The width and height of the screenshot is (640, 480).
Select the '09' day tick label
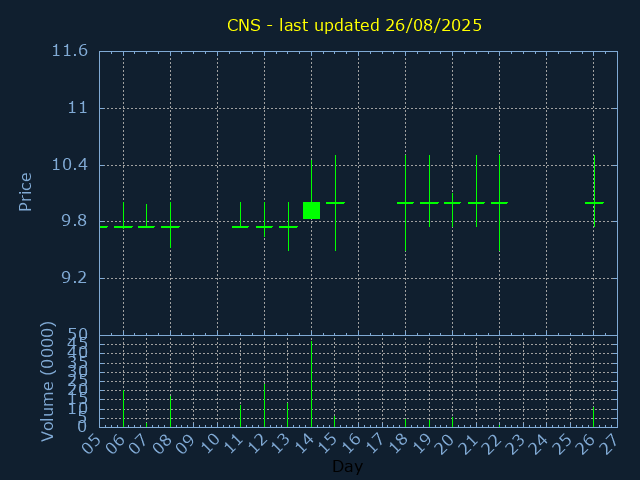pos(186,443)
